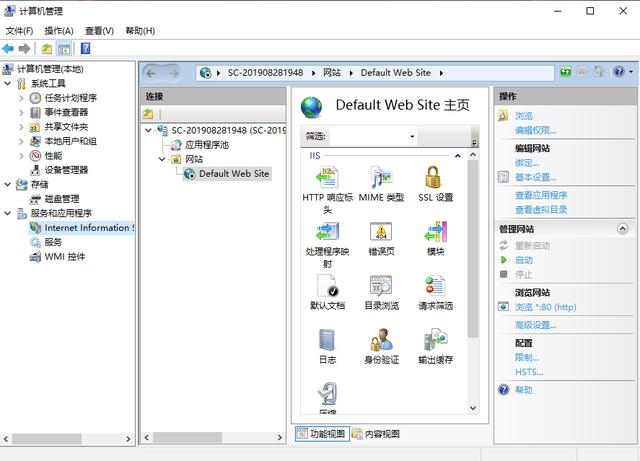Click 浏览 *:80 (http) link
640x461 pixels.
pos(546,307)
